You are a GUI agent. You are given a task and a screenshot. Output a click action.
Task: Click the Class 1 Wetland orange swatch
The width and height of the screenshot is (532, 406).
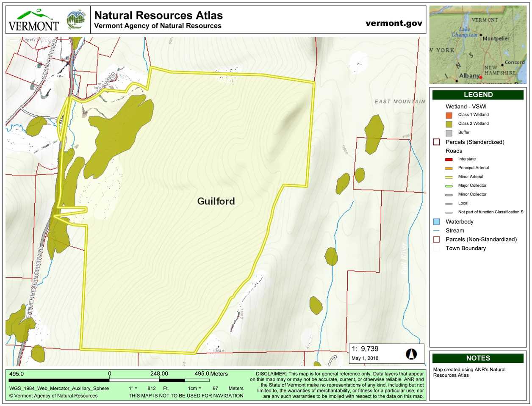point(449,115)
